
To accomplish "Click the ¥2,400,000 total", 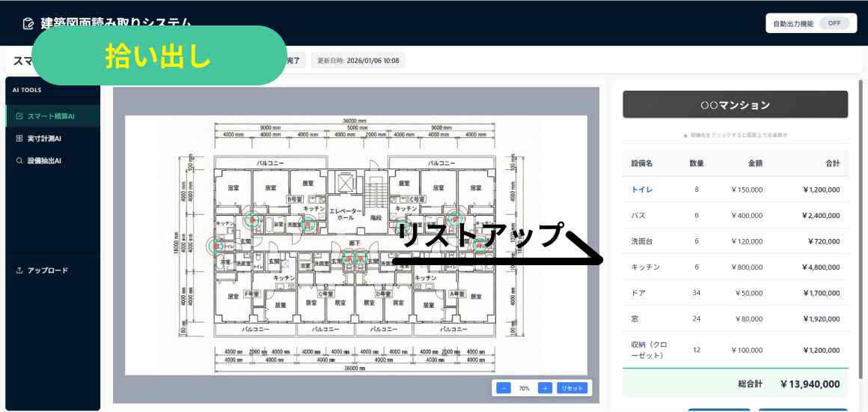I will pos(822,215).
